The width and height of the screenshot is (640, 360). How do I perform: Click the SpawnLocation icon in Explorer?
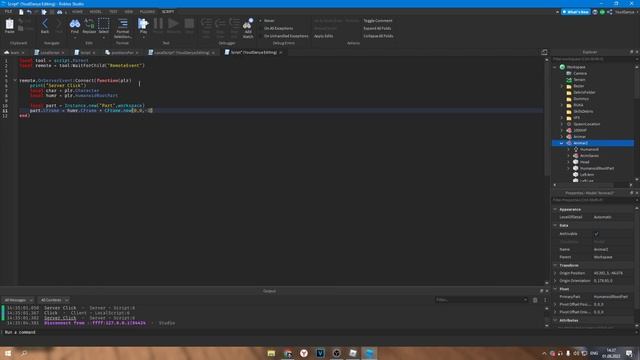[x=569, y=124]
